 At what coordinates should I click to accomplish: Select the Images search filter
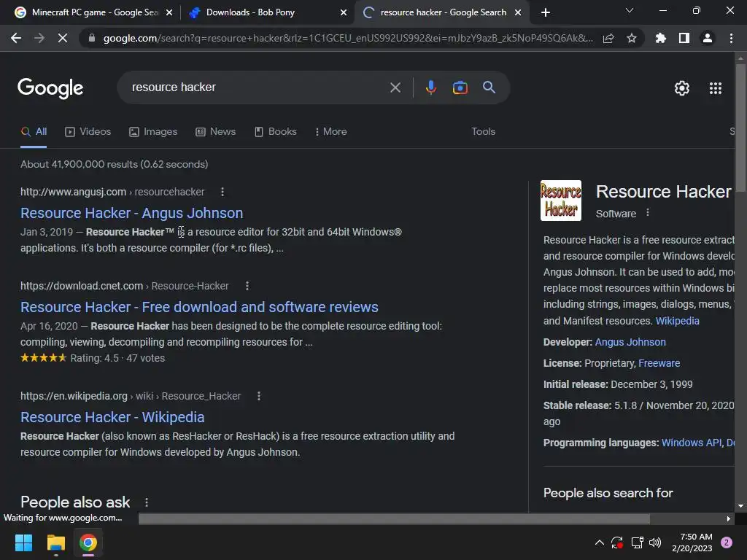pyautogui.click(x=153, y=131)
